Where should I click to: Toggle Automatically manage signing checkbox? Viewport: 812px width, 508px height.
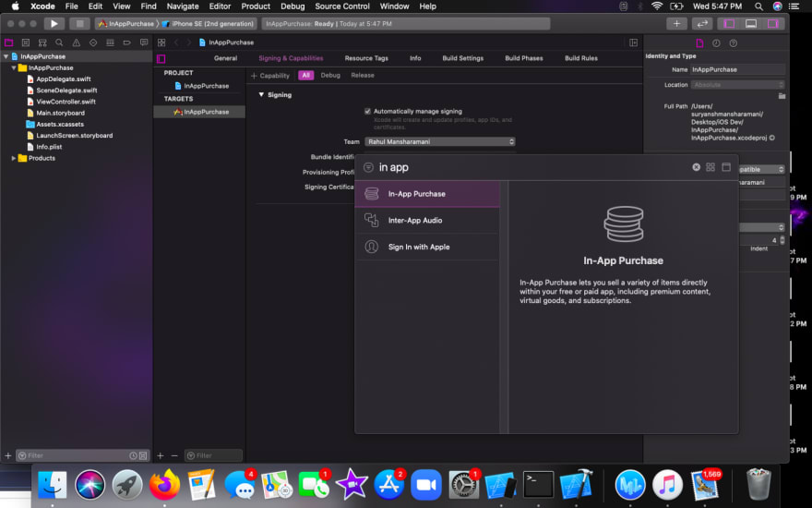(x=367, y=111)
